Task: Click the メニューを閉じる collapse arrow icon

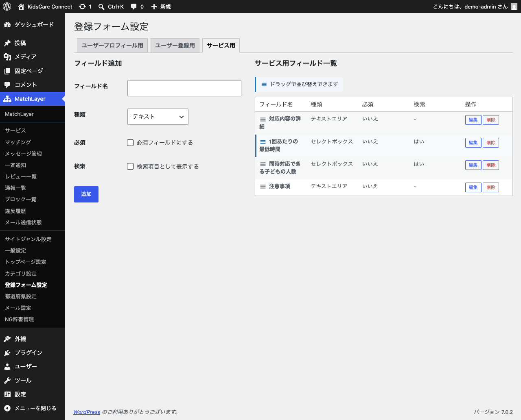Action: (7, 408)
